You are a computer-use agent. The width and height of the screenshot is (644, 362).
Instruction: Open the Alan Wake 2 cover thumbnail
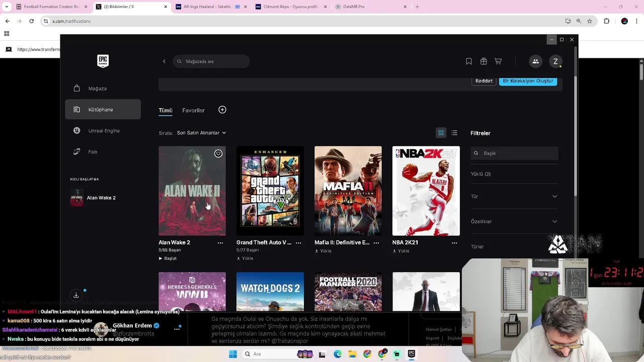click(x=192, y=191)
